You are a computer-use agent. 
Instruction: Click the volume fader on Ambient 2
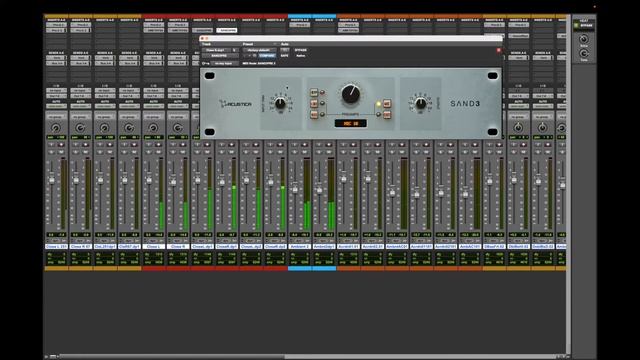point(295,189)
